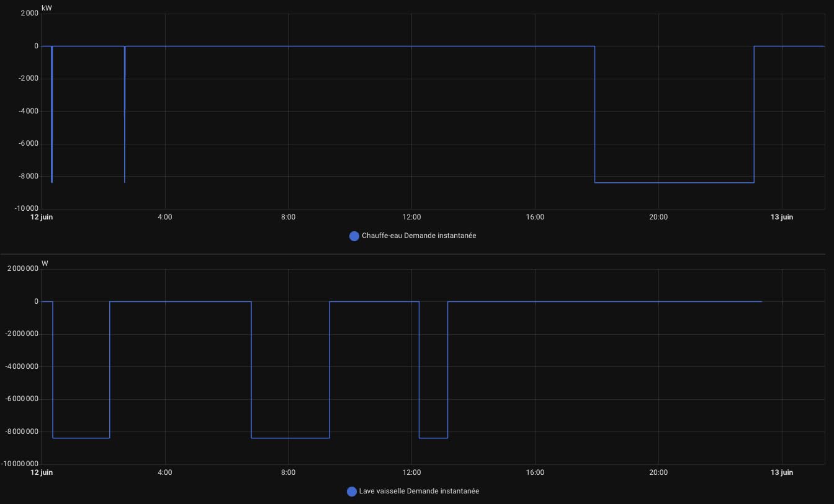
Task: Click the 8:00 label under the Chauffe-eau chart
Action: coord(289,217)
